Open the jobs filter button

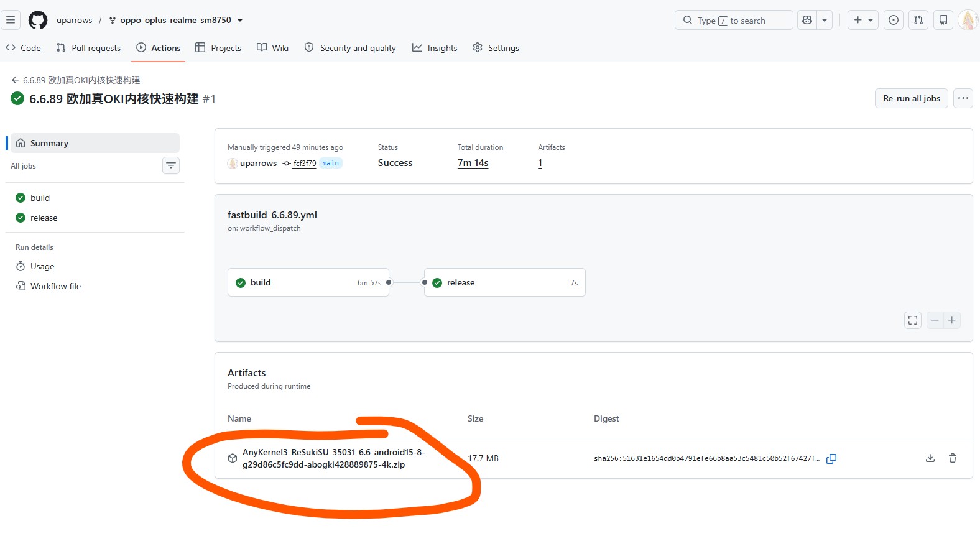[171, 165]
